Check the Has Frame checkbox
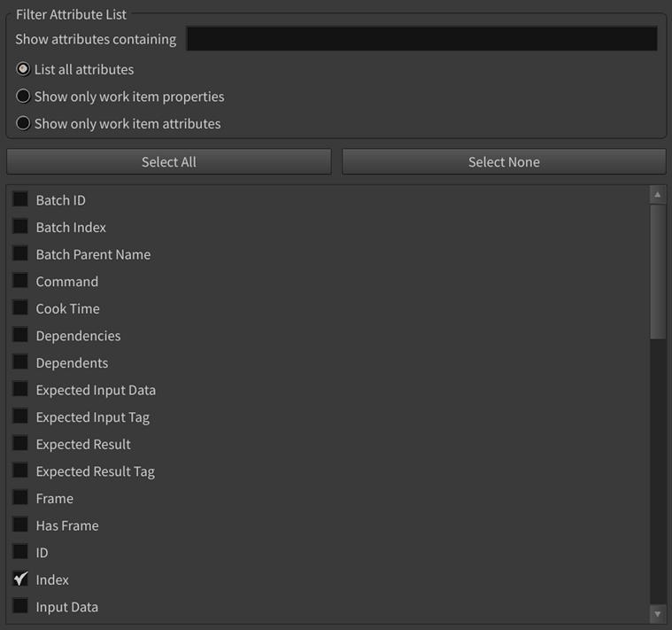The width and height of the screenshot is (672, 630). 20,525
